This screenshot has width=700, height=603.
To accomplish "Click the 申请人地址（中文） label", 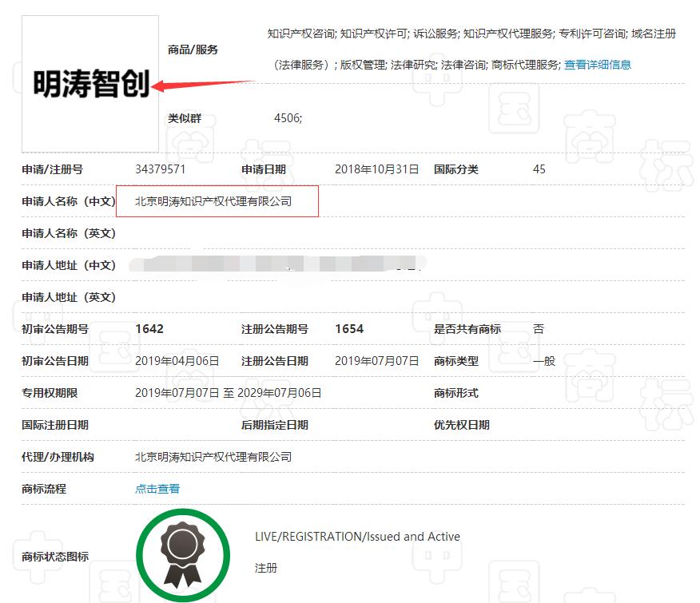I will [x=69, y=265].
